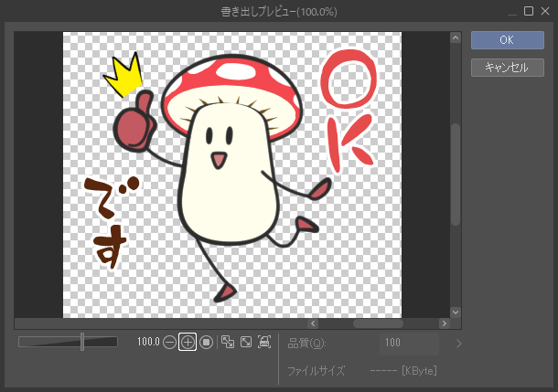This screenshot has height=392, width=558.
Task: Confirm export with the OK button
Action: coord(508,40)
